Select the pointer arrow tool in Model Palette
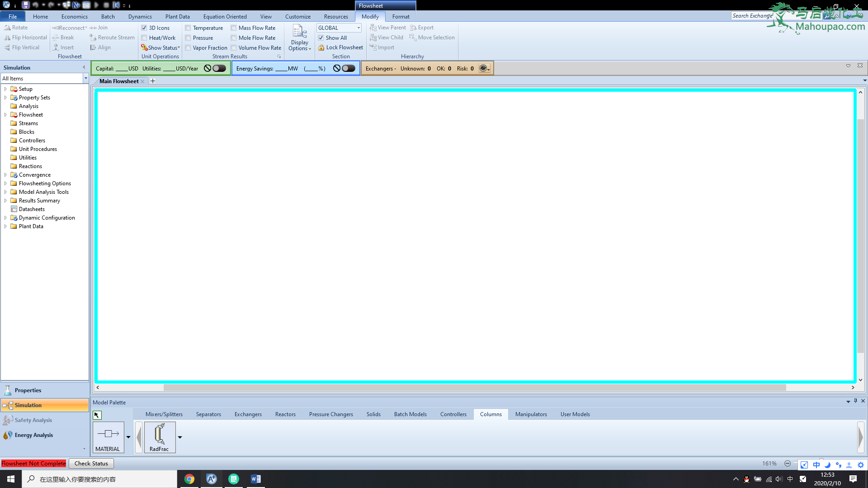Image resolution: width=868 pixels, height=488 pixels. [x=97, y=415]
